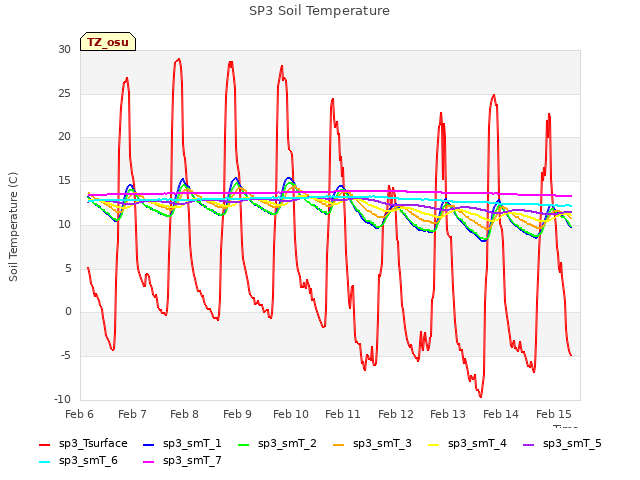Click the Feb 8 x-axis tick label
Image resolution: width=640 pixels, height=480 pixels.
184,414
